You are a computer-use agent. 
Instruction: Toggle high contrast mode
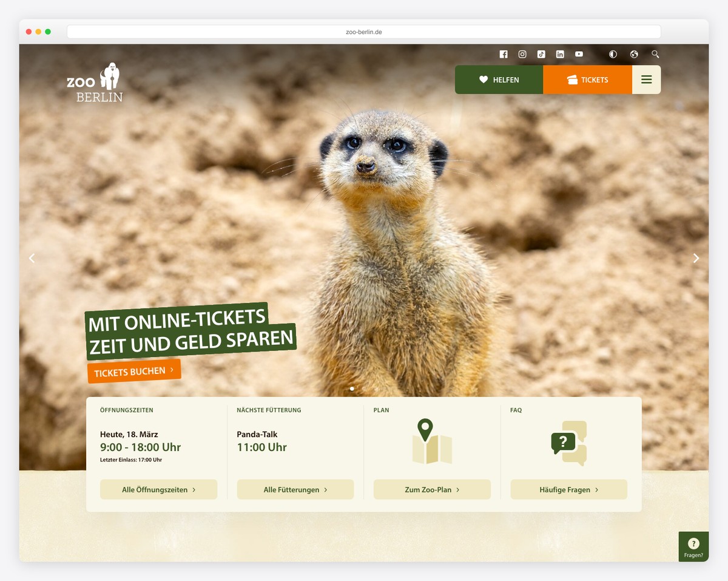point(613,54)
